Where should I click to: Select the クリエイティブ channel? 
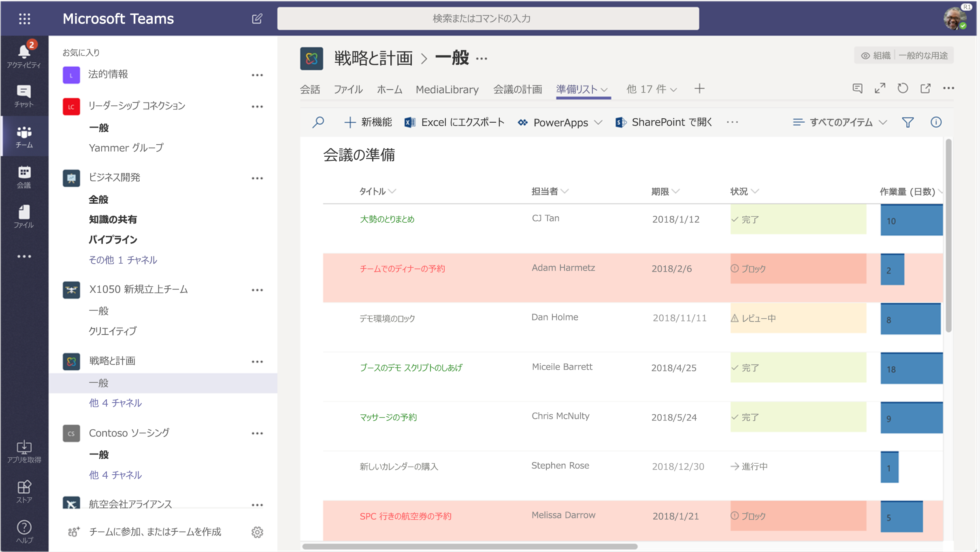(x=113, y=331)
